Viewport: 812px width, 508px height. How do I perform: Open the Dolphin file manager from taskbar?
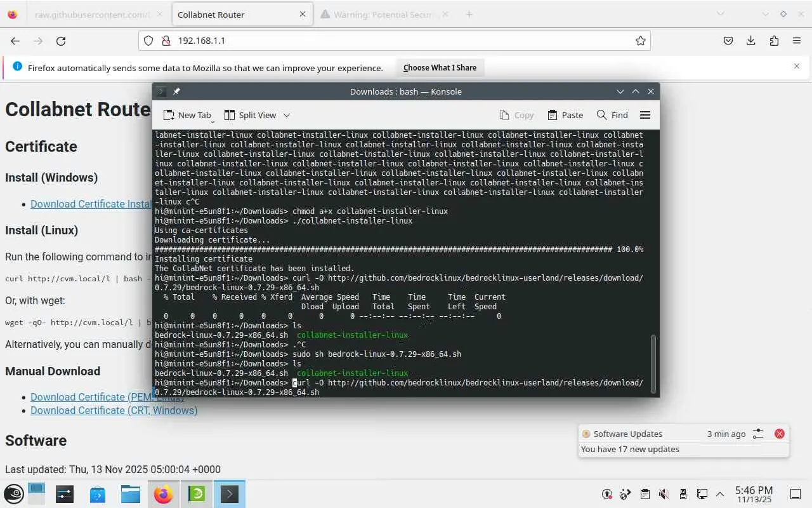(131, 494)
